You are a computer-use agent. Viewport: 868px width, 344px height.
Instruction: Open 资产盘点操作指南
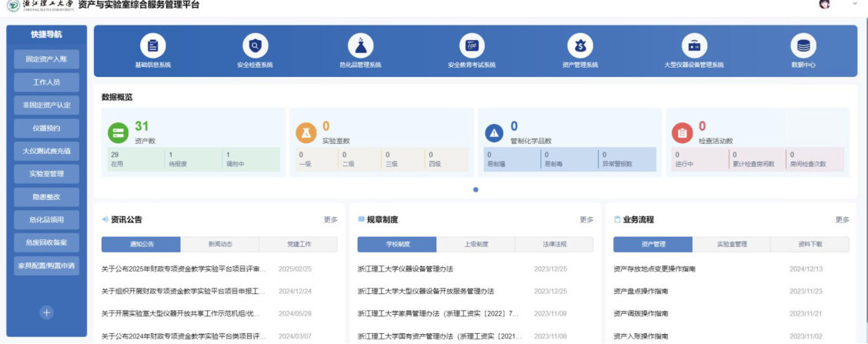point(640,292)
